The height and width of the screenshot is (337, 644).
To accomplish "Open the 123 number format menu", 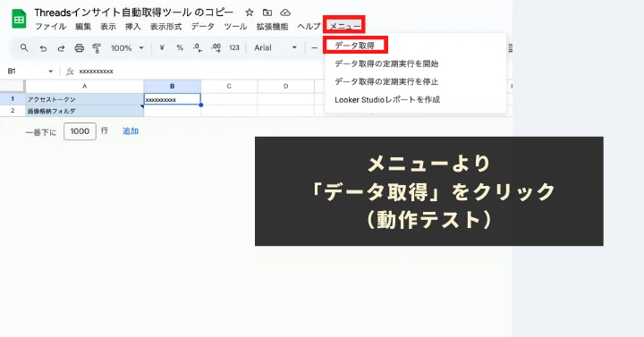I will 234,48.
